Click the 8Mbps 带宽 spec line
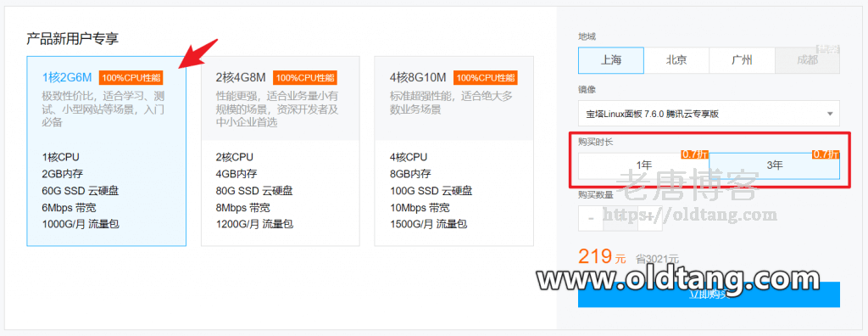Screen dimensions: 868x336 click(243, 207)
